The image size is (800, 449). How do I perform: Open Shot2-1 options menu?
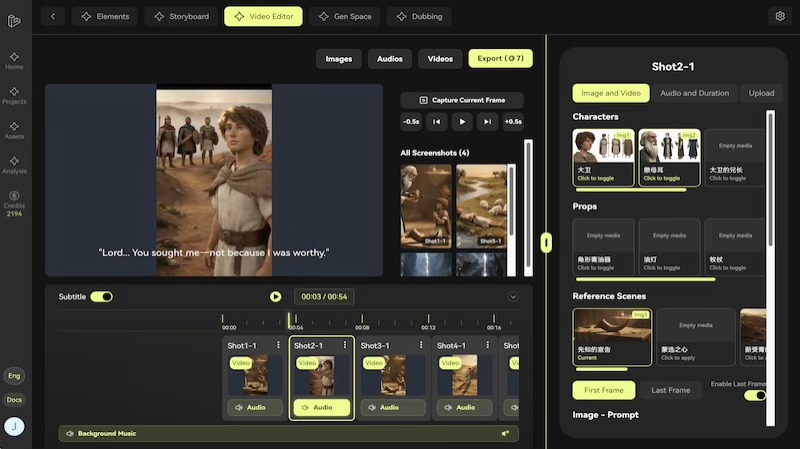[x=345, y=345]
